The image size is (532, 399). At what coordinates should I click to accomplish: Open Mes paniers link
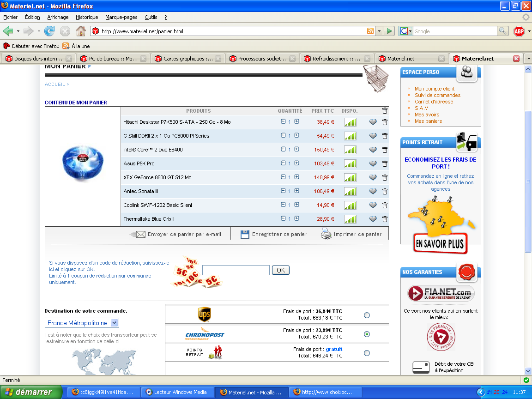click(428, 121)
